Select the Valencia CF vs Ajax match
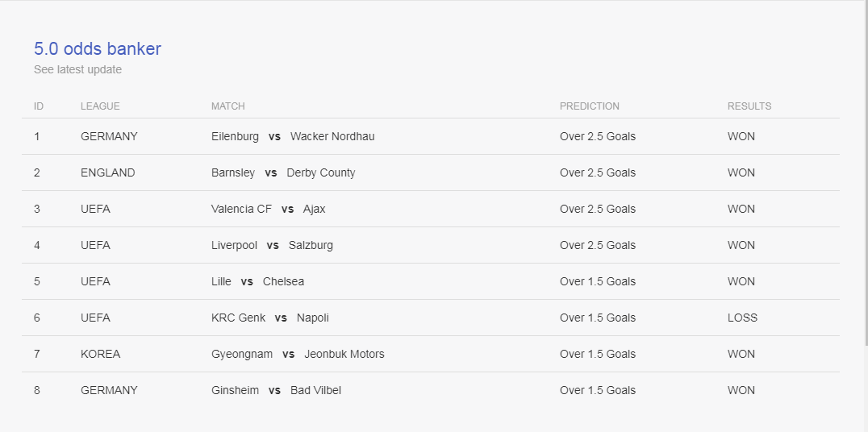The width and height of the screenshot is (868, 432). click(269, 209)
